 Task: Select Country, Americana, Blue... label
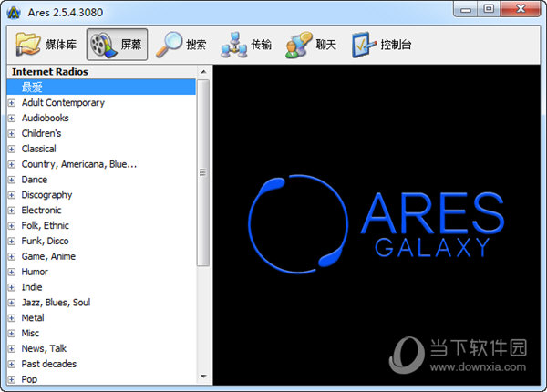[x=79, y=164]
